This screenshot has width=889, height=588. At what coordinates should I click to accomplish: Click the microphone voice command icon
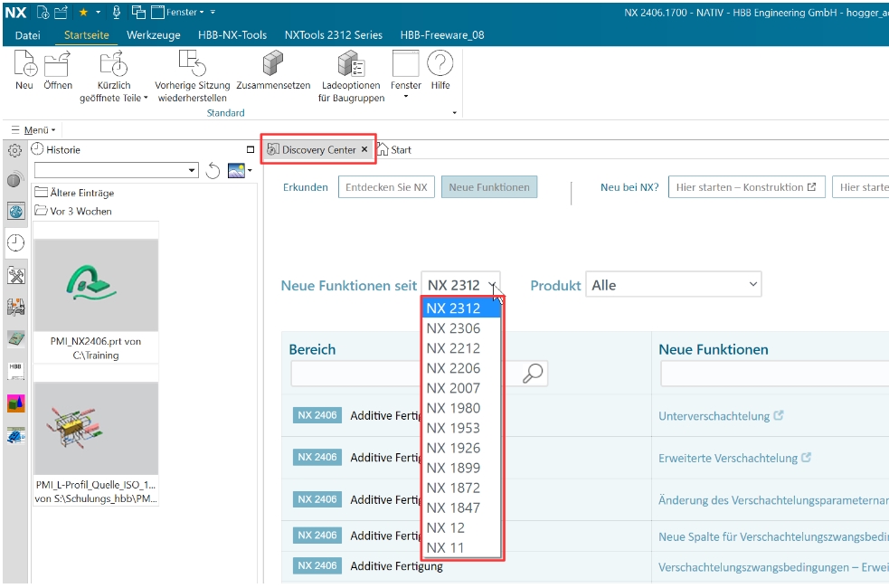(117, 12)
